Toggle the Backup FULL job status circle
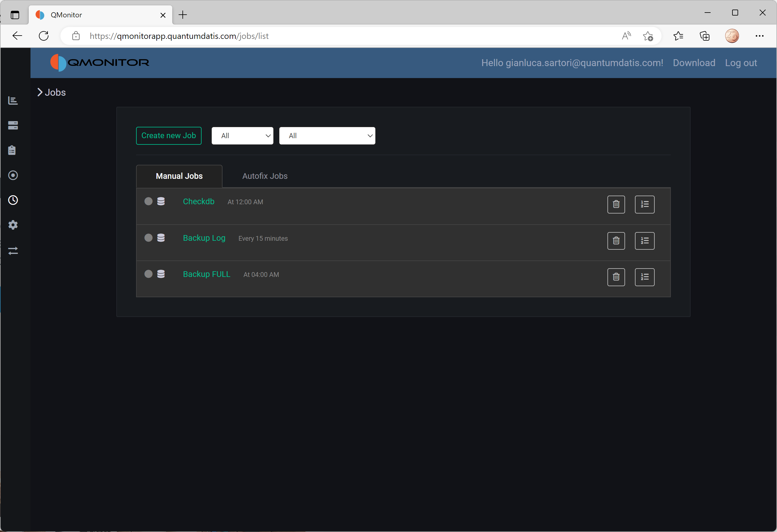The height and width of the screenshot is (532, 777). [x=148, y=274]
